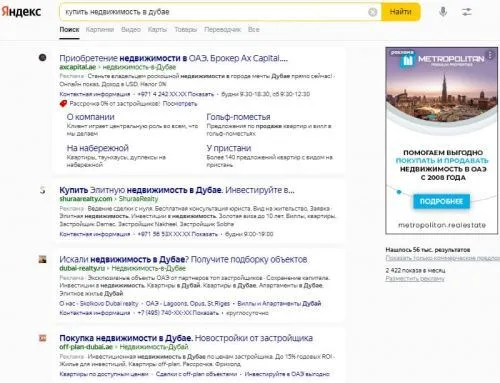Open the axcapital.ae green URL

pos(78,67)
